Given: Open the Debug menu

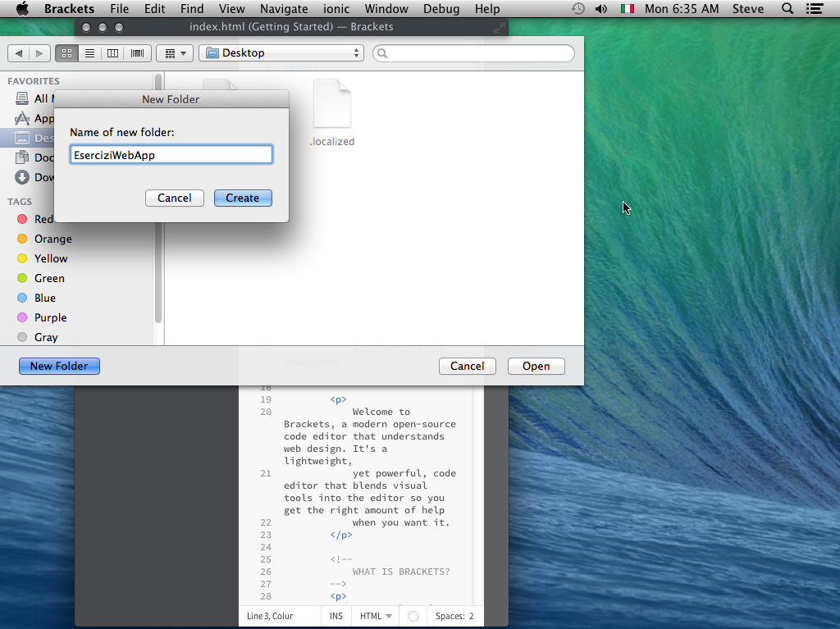Looking at the screenshot, I should coord(441,8).
